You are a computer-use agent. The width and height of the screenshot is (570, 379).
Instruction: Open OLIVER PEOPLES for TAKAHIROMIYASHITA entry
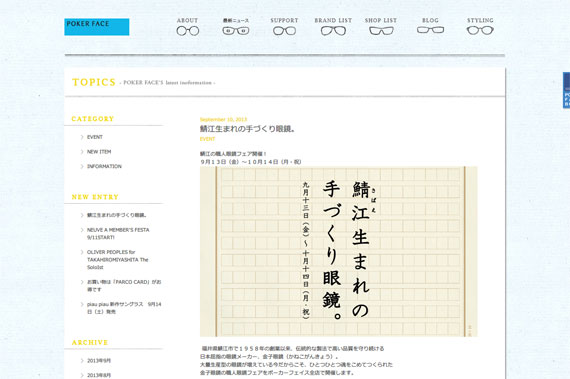[x=117, y=259]
